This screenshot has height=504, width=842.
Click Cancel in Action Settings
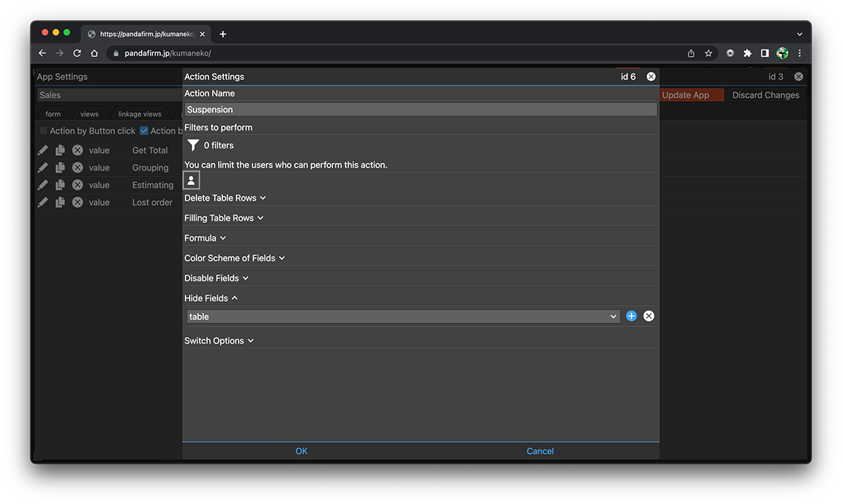tap(540, 451)
